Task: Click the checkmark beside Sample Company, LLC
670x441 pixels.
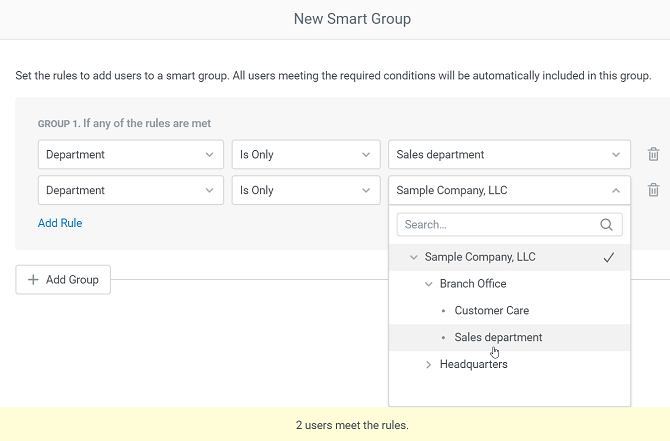Action: (608, 257)
